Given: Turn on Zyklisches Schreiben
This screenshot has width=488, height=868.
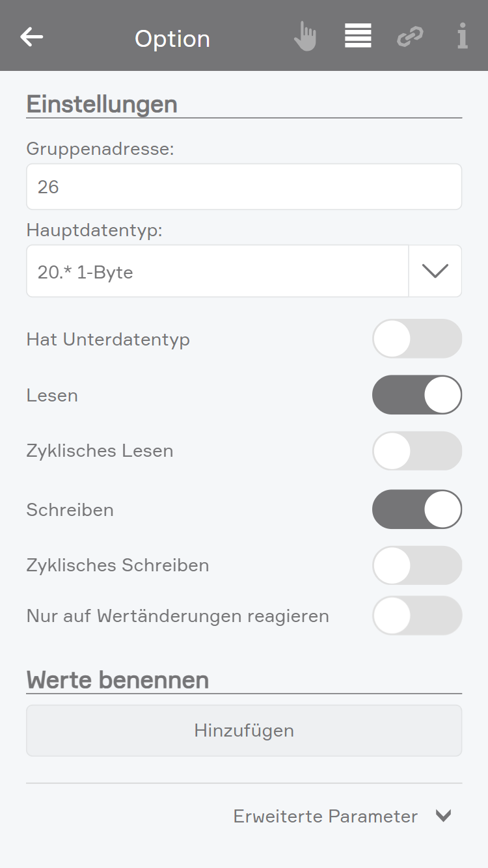Looking at the screenshot, I should point(416,565).
